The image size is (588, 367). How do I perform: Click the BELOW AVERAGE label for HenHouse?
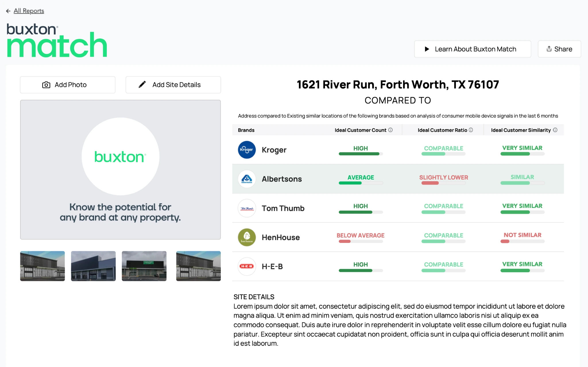360,235
